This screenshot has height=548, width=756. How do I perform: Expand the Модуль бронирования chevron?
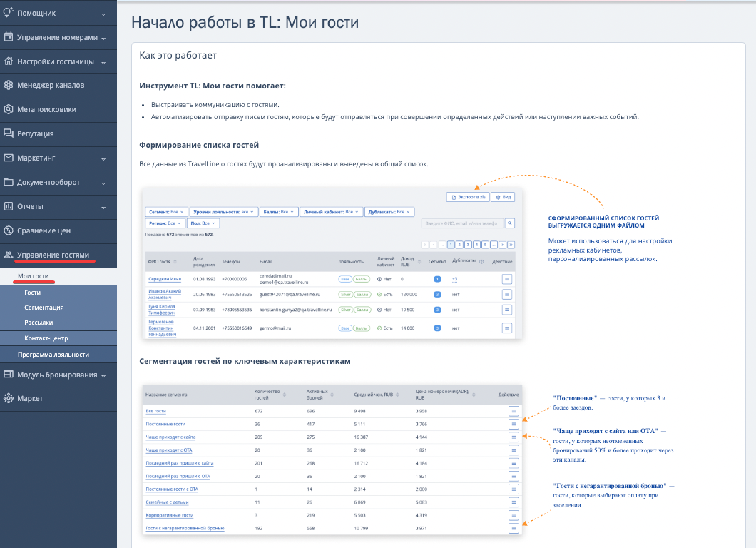[x=103, y=376]
